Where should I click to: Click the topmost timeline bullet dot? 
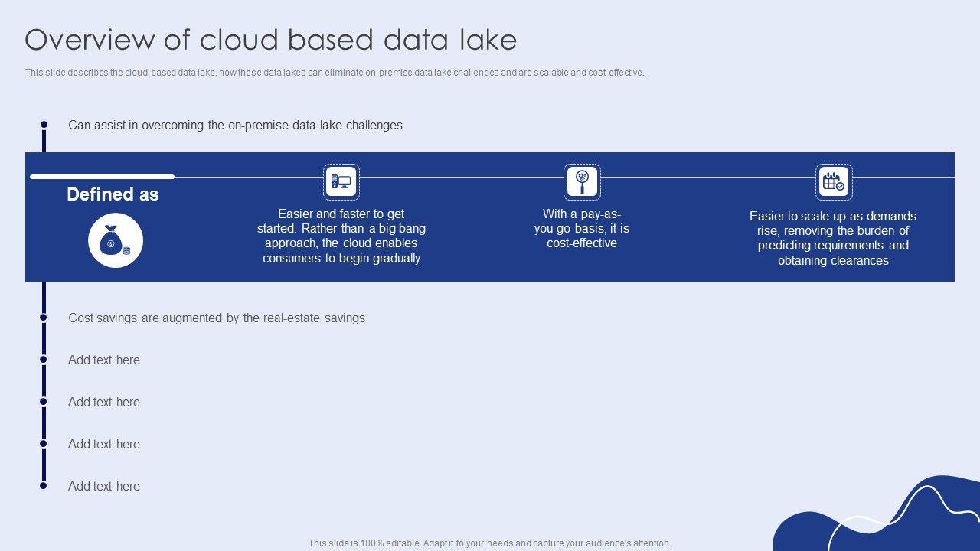44,124
